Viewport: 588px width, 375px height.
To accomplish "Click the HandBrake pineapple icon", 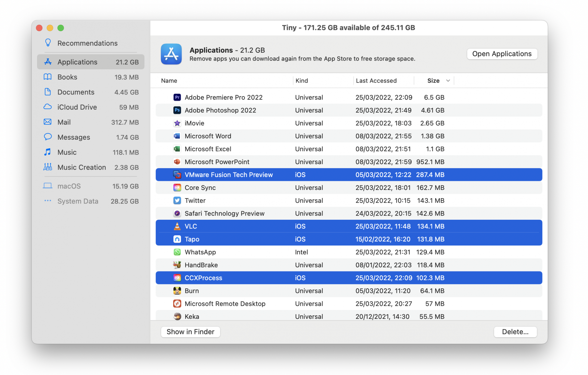I will (177, 265).
